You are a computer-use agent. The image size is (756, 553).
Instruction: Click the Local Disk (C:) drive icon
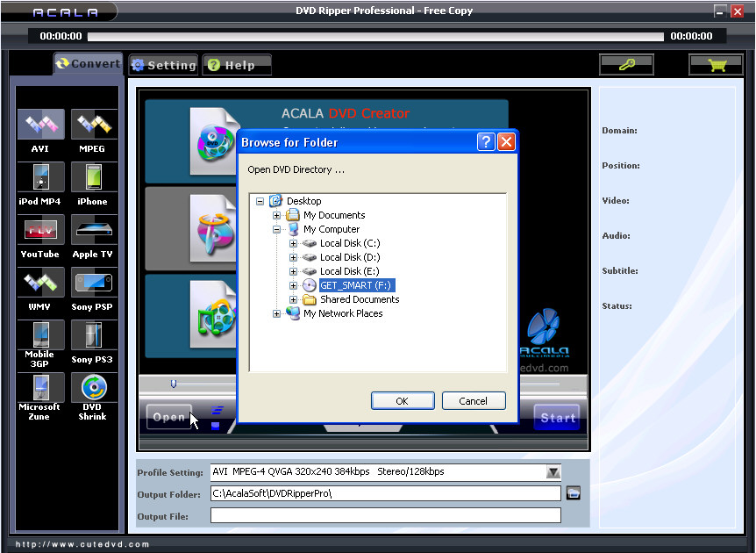click(x=310, y=243)
